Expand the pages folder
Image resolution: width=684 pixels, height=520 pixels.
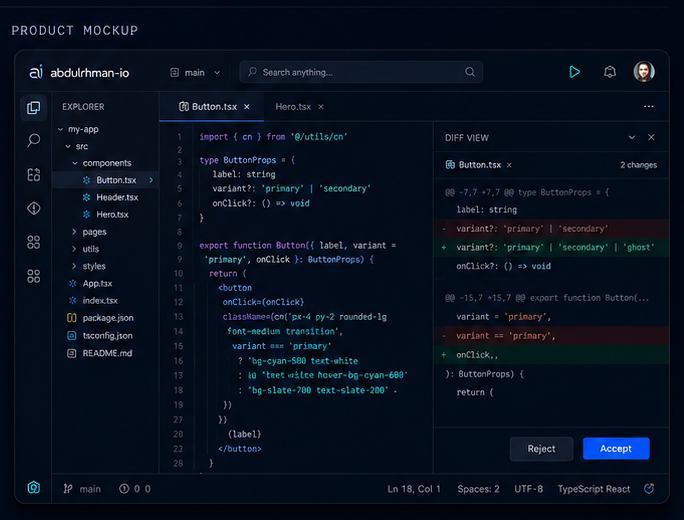coord(74,232)
